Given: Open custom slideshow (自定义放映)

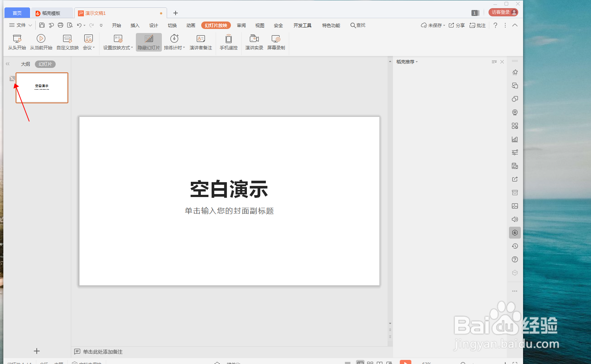Looking at the screenshot, I should [x=68, y=42].
